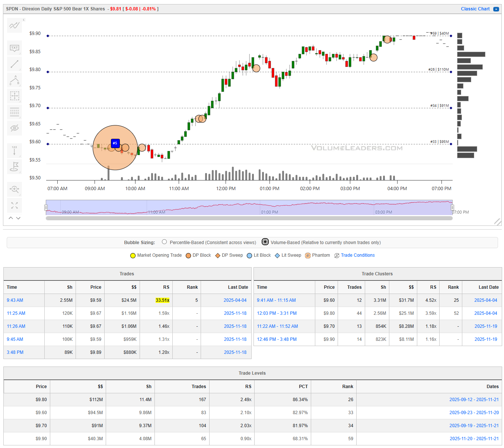Select Percentile-Based bubble sizing option

(165, 242)
